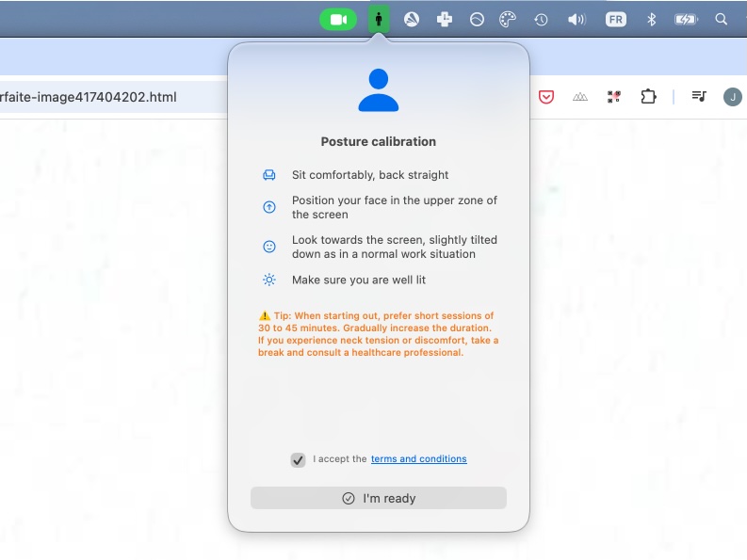Image resolution: width=747 pixels, height=560 pixels.
Task: Click the URL address field ending image417404202.html
Action: (113, 97)
